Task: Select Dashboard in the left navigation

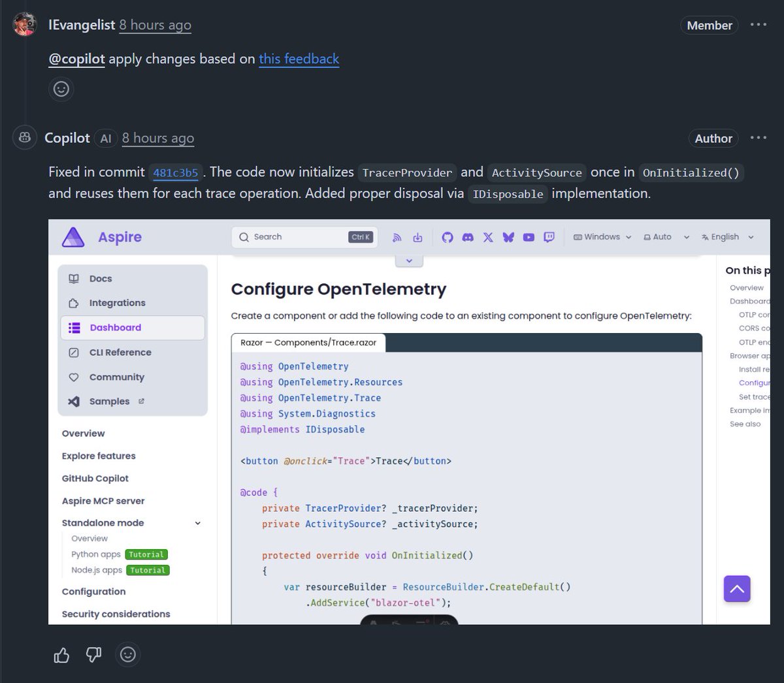Action: tap(116, 327)
